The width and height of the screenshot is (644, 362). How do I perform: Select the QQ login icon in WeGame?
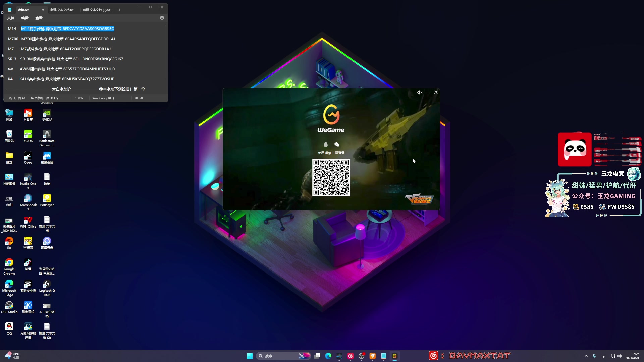(325, 144)
